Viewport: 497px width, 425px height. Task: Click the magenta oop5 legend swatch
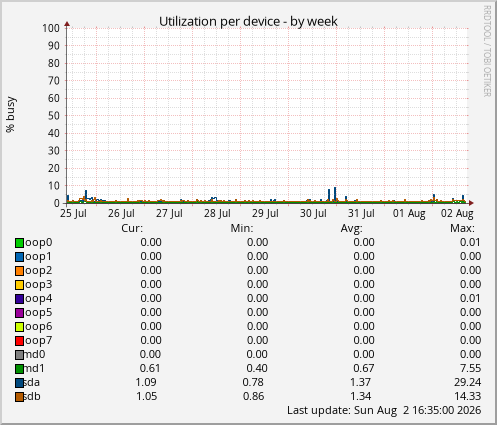[19, 313]
